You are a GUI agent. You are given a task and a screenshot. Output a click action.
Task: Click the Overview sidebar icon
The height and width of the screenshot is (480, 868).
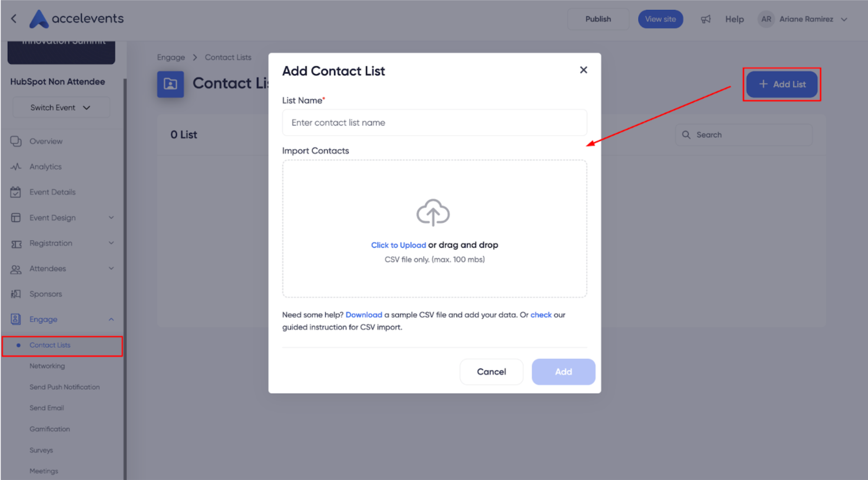(16, 141)
